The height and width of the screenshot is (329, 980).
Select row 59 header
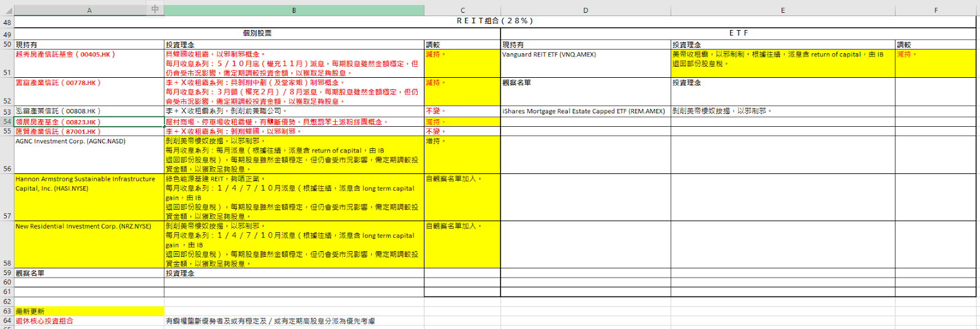pos(7,273)
